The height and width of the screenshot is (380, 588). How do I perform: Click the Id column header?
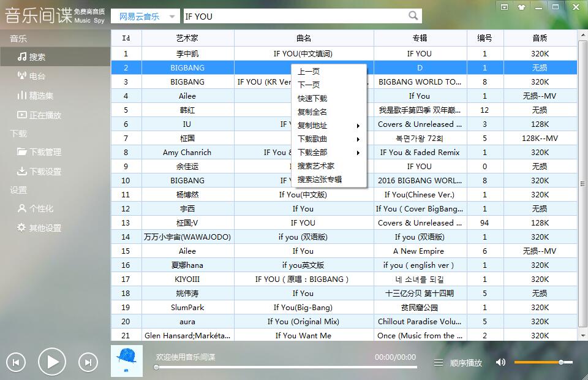click(126, 38)
